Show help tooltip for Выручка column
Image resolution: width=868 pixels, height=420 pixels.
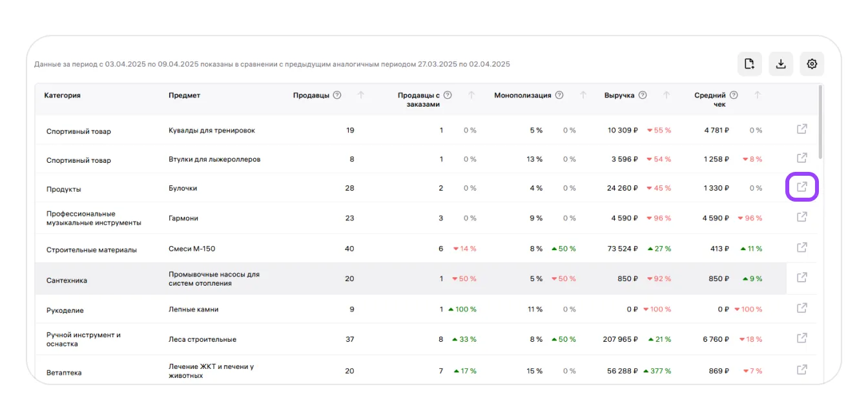(x=643, y=96)
